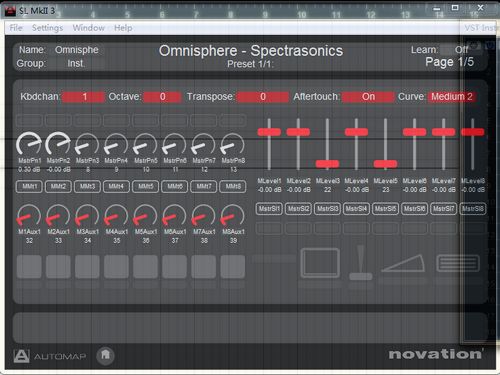Open the Settings menu
The width and height of the screenshot is (500, 375).
pos(47,28)
